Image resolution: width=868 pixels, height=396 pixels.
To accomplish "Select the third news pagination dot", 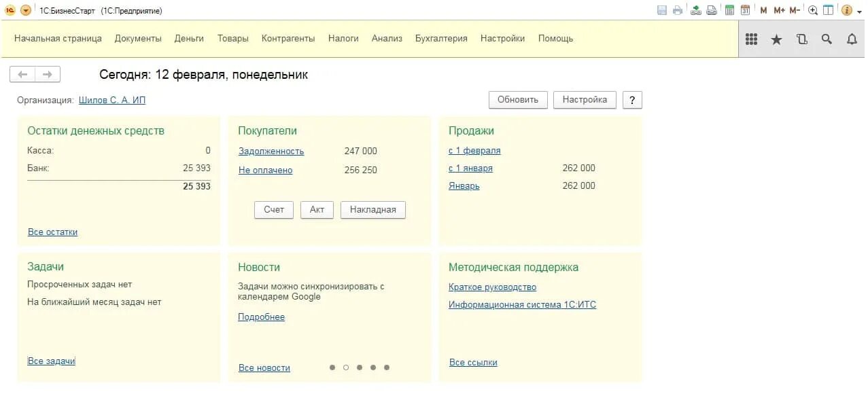I will pyautogui.click(x=360, y=367).
